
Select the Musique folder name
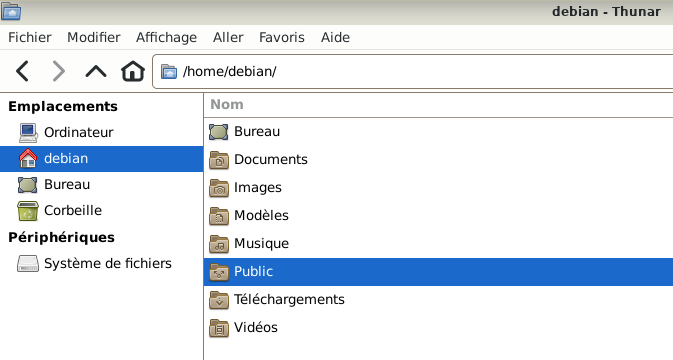261,244
